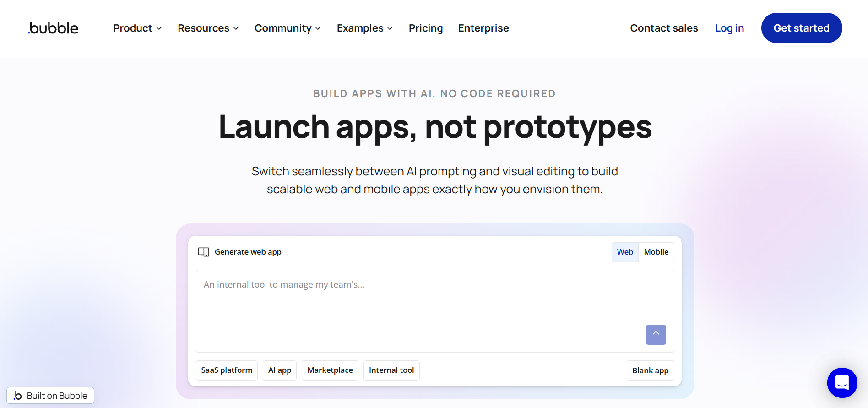Click the Log in link

(729, 28)
